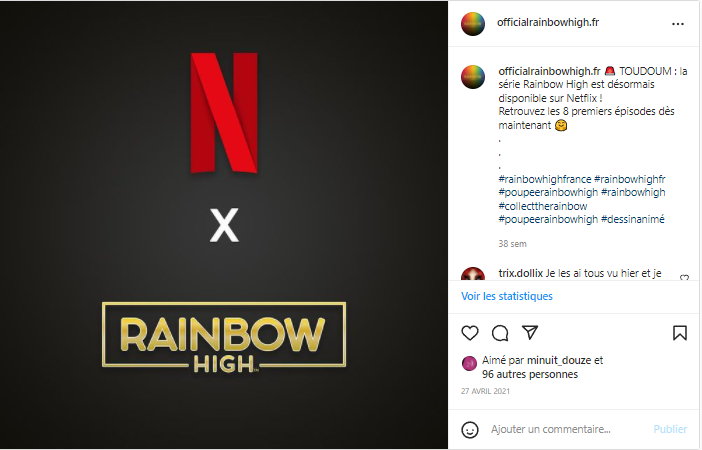Image resolution: width=702 pixels, height=450 pixels.
Task: Click the Netflix x Rainbow High image
Action: pos(224,225)
